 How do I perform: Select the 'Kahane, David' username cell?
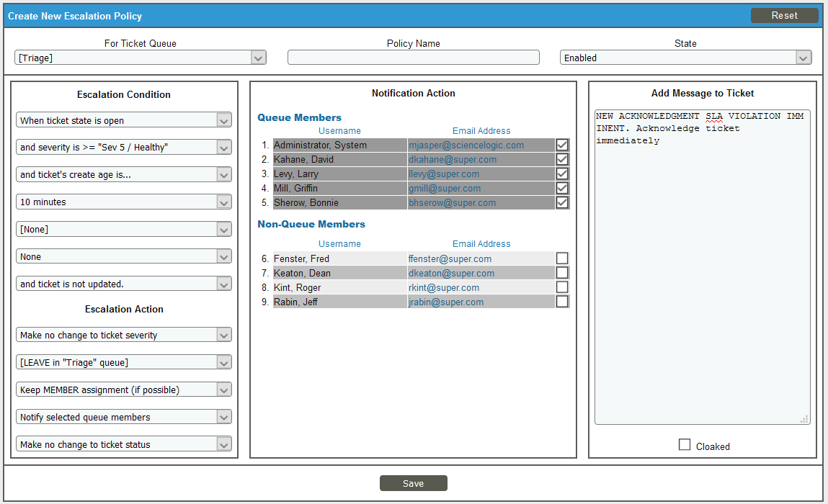[x=340, y=159]
